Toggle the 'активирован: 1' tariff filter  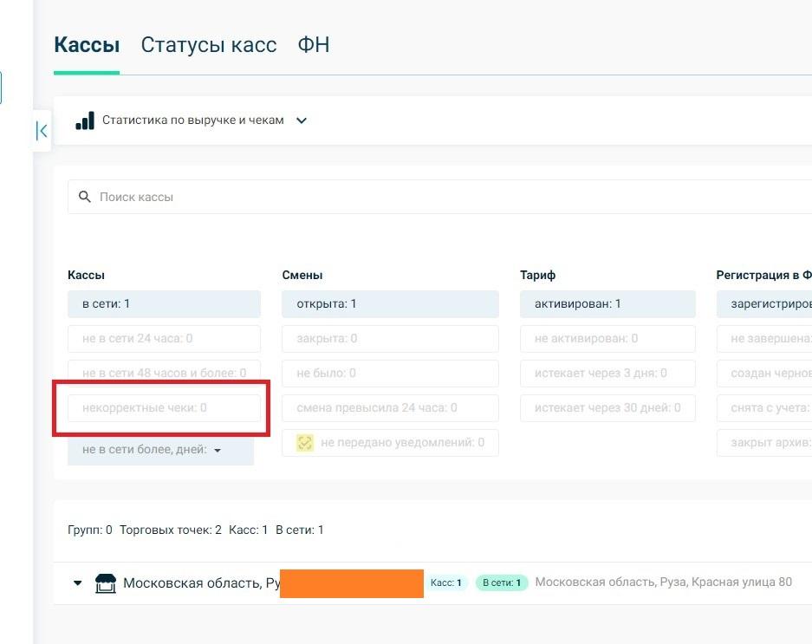(607, 304)
